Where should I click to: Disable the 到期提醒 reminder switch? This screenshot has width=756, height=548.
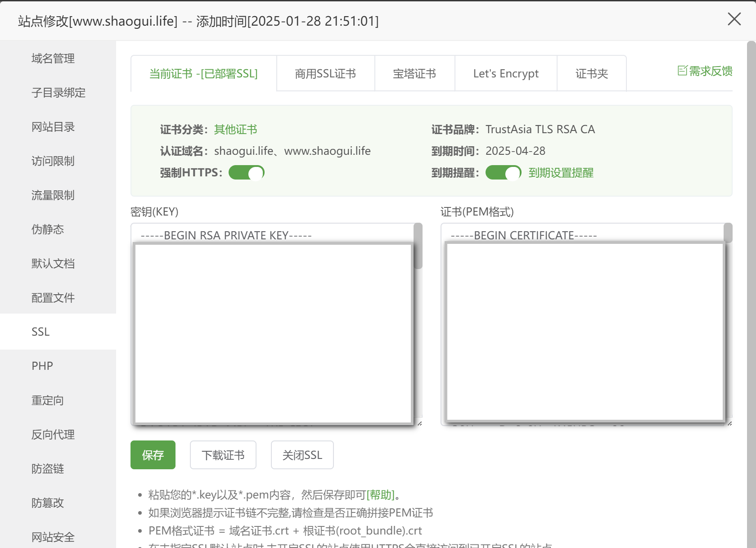503,172
